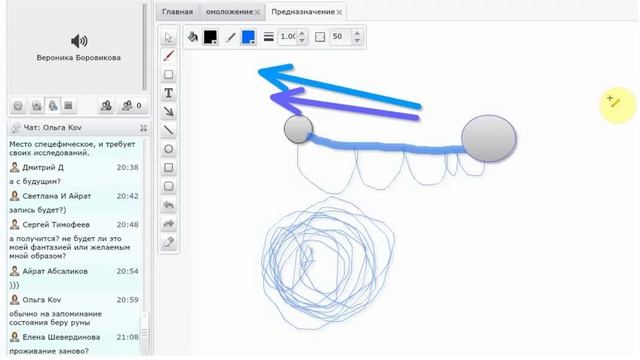
Task: Click the video panel vertical scrollbar
Action: (144, 47)
